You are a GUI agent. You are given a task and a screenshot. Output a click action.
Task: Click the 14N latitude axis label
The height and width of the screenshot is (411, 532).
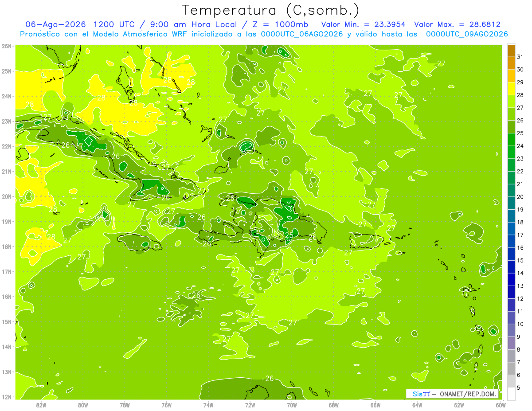7,347
